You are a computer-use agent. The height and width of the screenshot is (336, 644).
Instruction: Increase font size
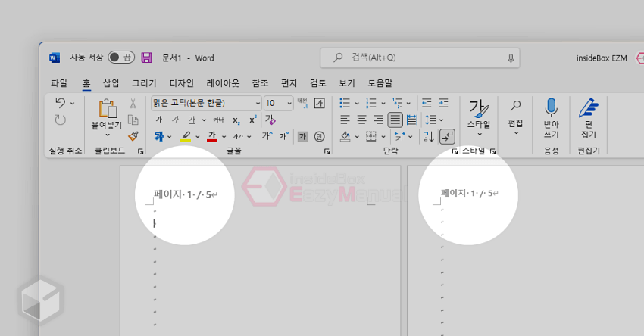(267, 135)
